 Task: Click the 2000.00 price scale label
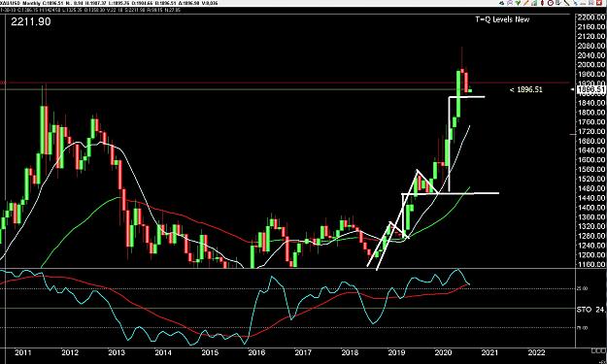(590, 65)
